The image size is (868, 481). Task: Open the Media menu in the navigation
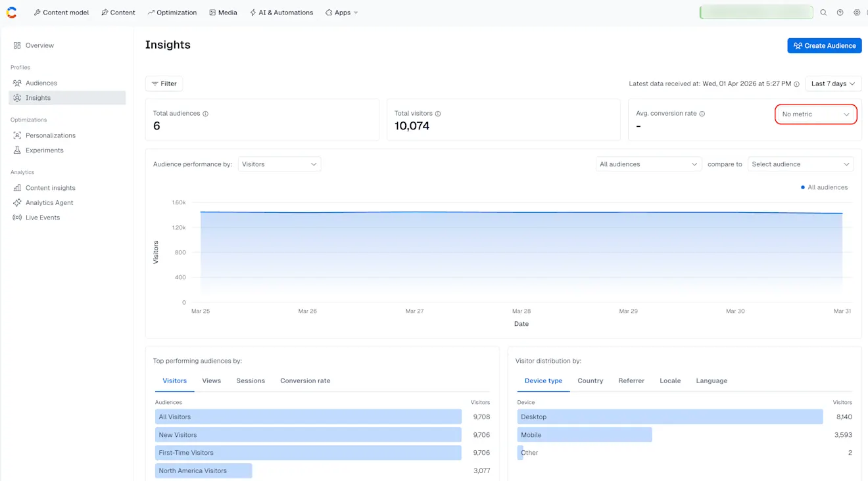pos(223,12)
